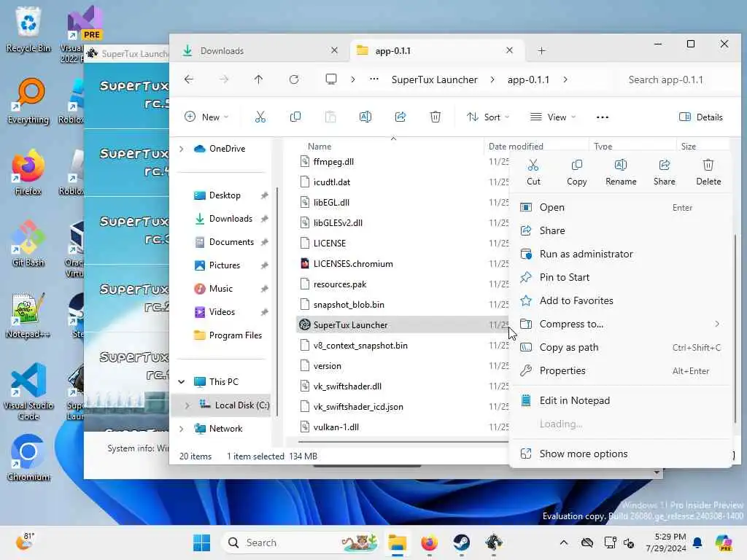Click Cut icon in context menu
The image size is (747, 560).
533,172
